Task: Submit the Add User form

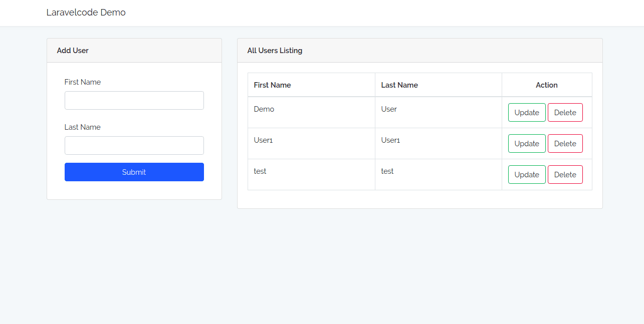Action: click(134, 172)
